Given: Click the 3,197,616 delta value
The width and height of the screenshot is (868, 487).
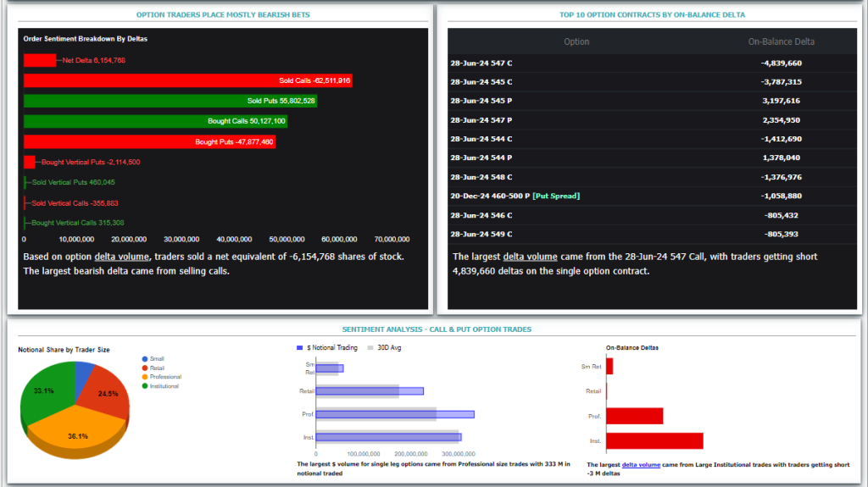Looking at the screenshot, I should tap(781, 101).
